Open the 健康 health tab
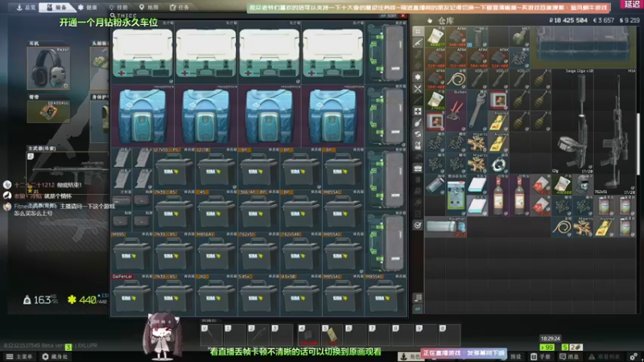This screenshot has width=644, height=362. pyautogui.click(x=88, y=7)
